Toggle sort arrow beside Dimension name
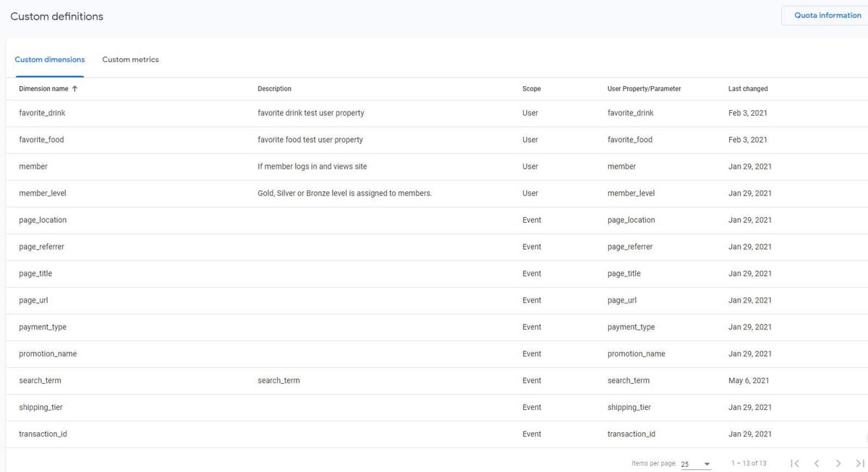The height and width of the screenshot is (472, 868). tap(75, 88)
